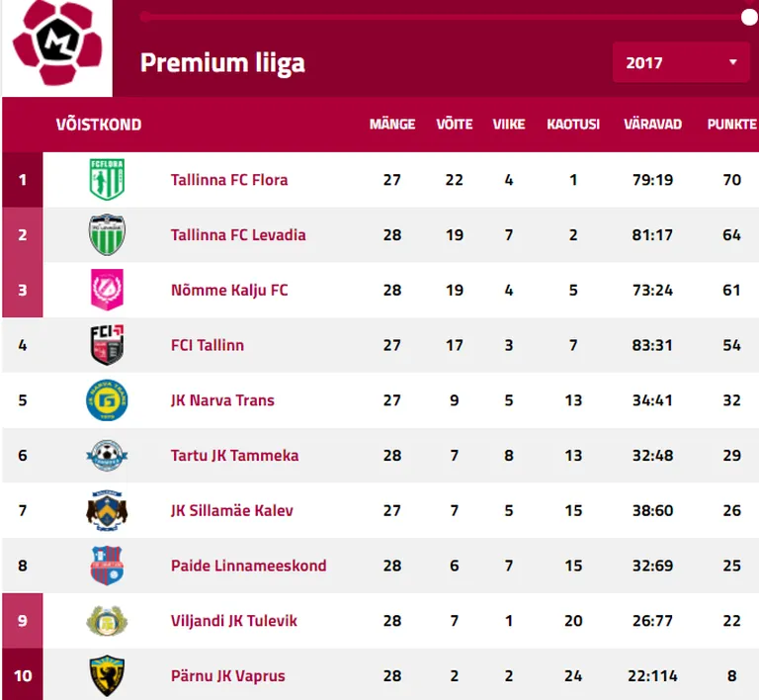Click the VÄRAVAD column header

[652, 125]
